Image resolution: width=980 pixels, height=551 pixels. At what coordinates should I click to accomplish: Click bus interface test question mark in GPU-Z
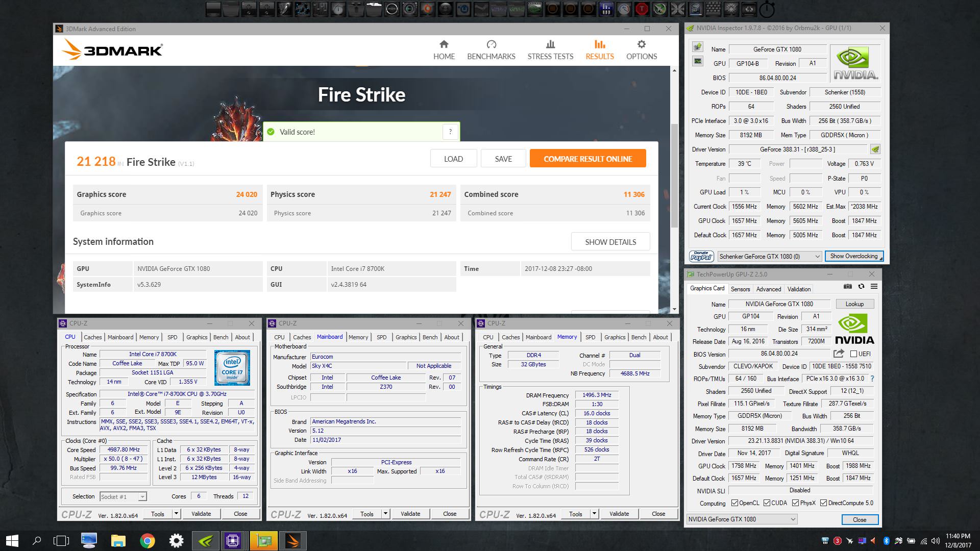click(872, 379)
